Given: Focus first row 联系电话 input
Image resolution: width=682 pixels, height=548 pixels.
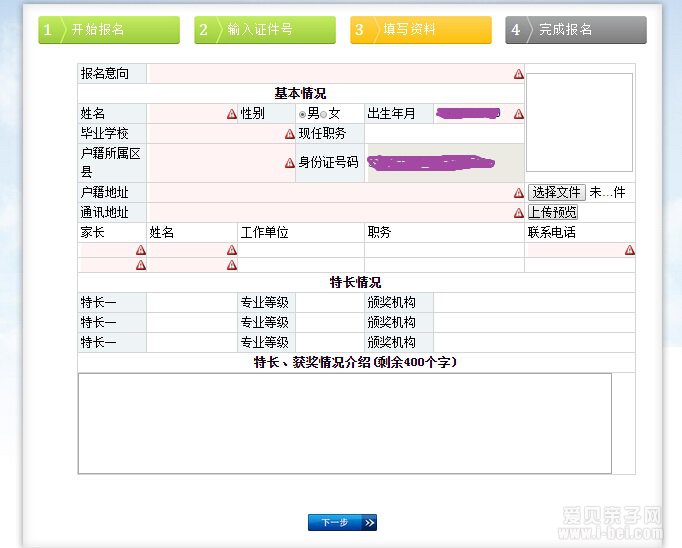Looking at the screenshot, I should coord(580,250).
